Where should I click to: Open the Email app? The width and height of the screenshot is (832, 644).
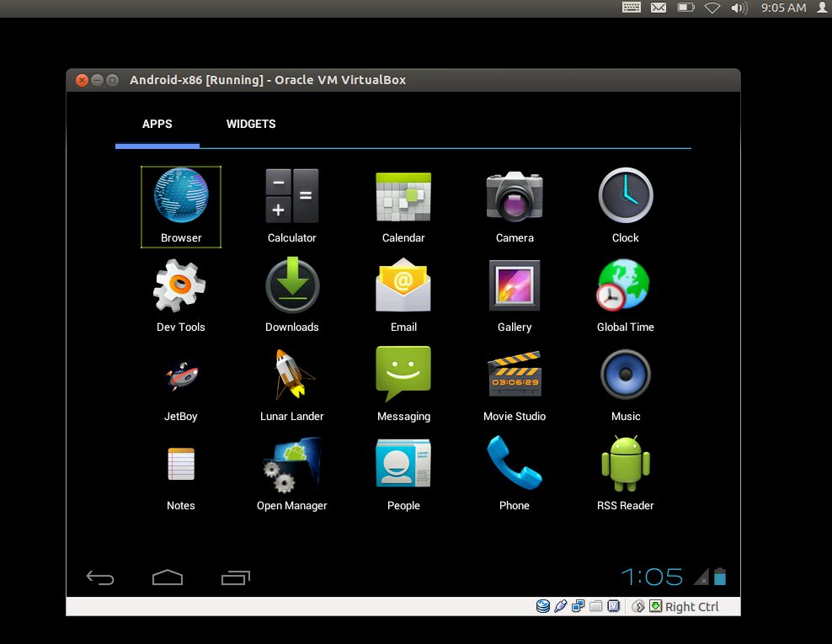coord(403,296)
